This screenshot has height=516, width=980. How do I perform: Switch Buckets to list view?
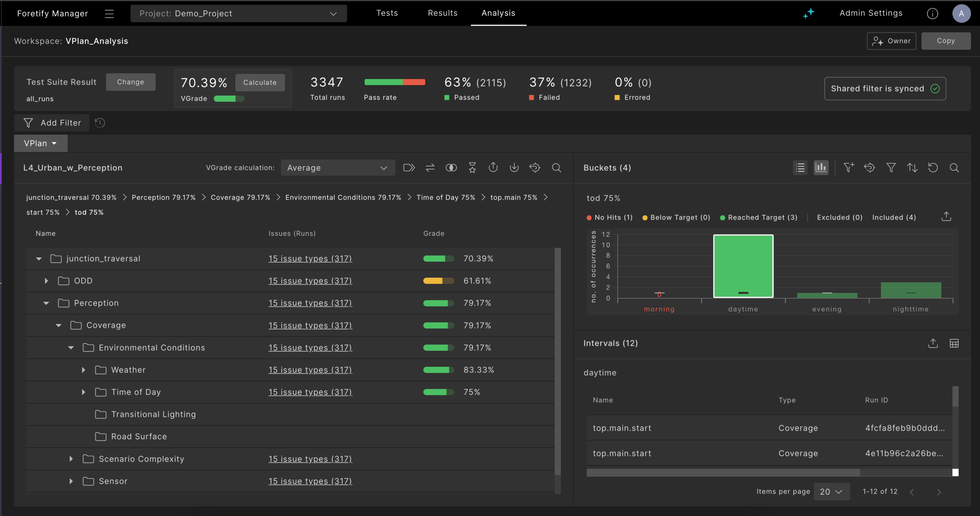800,168
